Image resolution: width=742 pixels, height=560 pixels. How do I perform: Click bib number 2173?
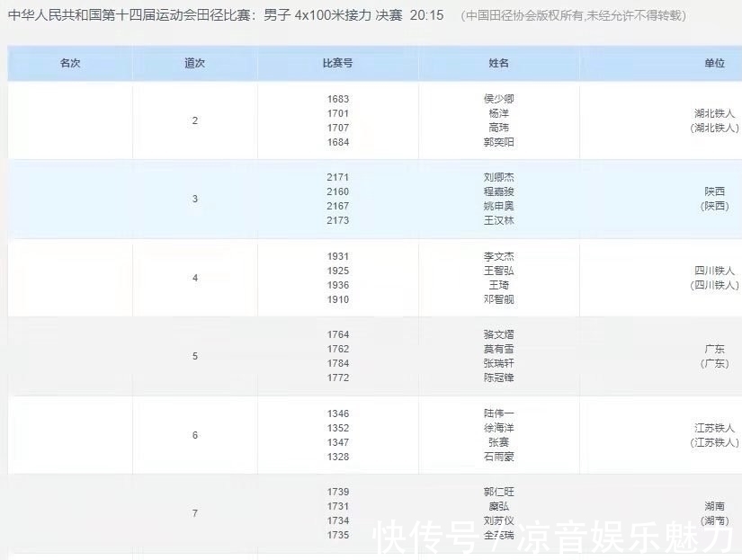338,220
